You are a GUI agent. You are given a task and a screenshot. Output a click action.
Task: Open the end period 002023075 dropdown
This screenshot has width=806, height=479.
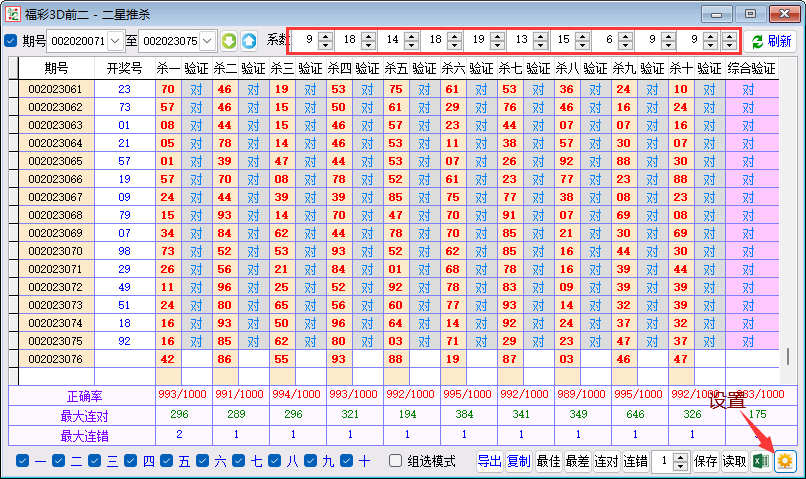coord(207,41)
